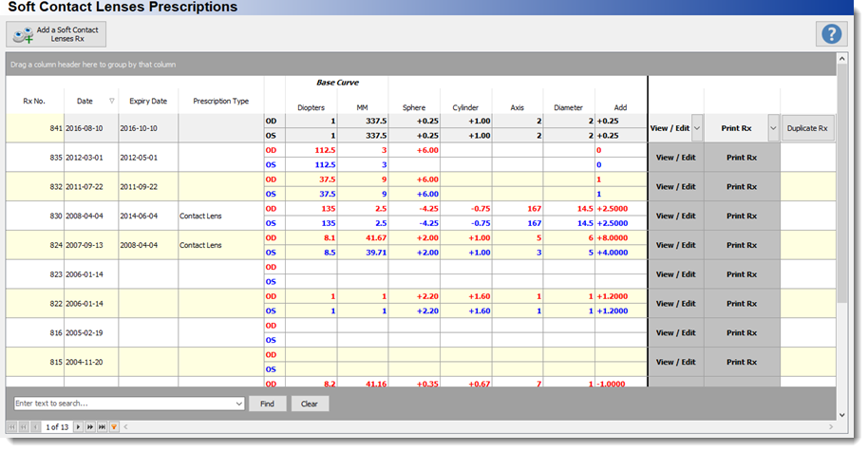
Task: Click View / Edit for Rx 830
Action: pyautogui.click(x=676, y=217)
